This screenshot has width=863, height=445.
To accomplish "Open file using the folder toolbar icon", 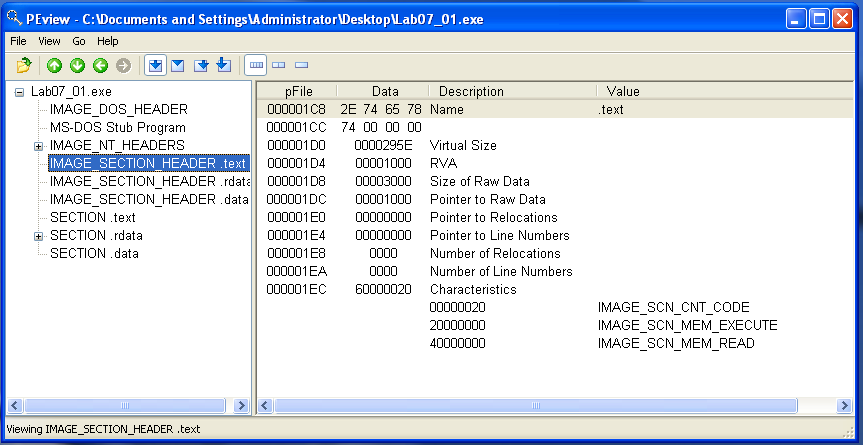I will [x=24, y=65].
